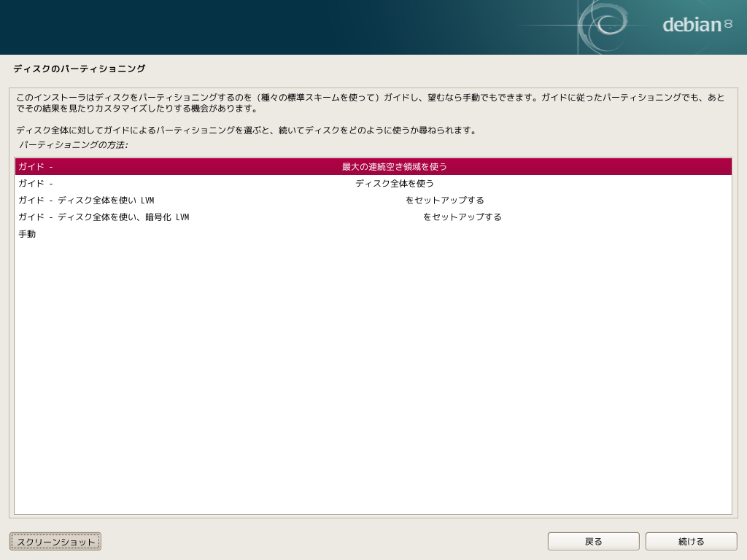
Task: Choose 暗号化 LVM をセットアップする option
Action: [x=373, y=217]
